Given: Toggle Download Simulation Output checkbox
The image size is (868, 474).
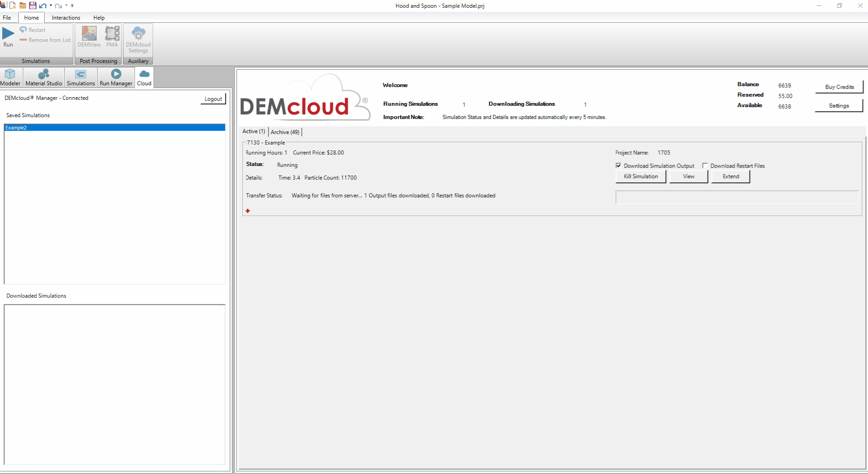Looking at the screenshot, I should pos(618,165).
